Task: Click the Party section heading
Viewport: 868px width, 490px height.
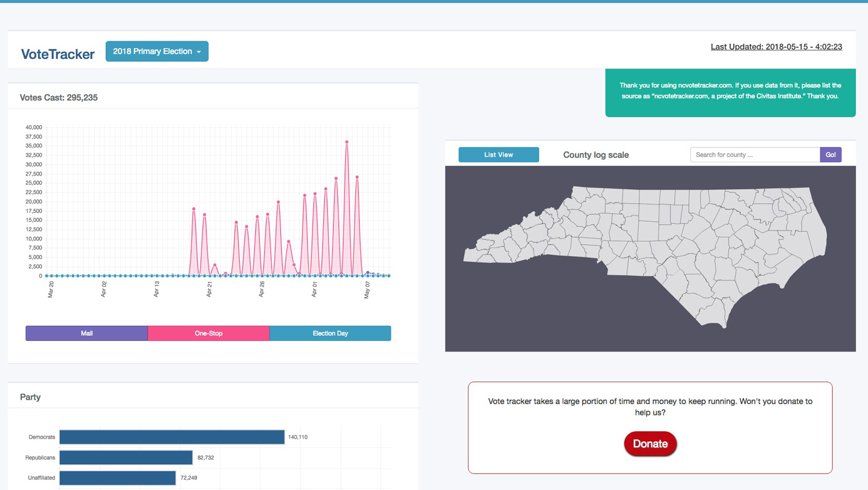Action: pos(30,397)
